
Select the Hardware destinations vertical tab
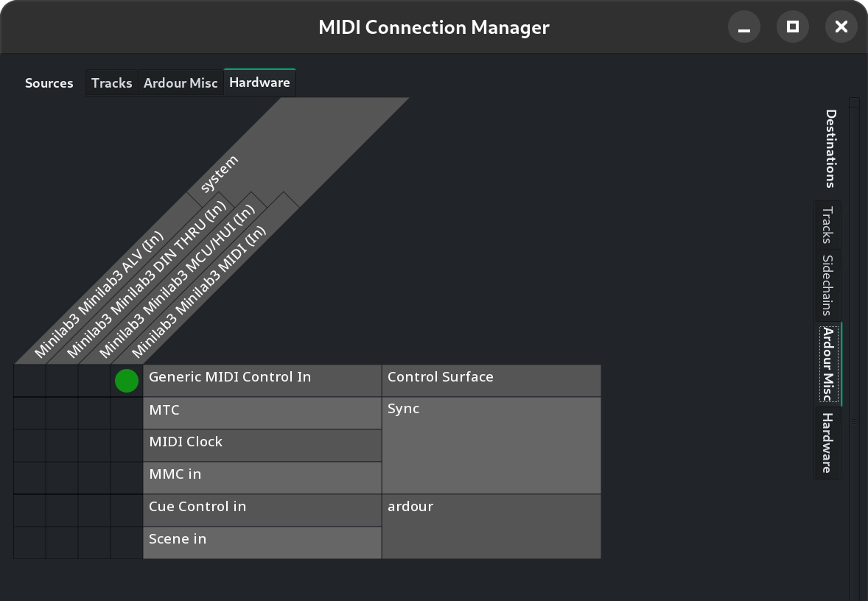827,443
